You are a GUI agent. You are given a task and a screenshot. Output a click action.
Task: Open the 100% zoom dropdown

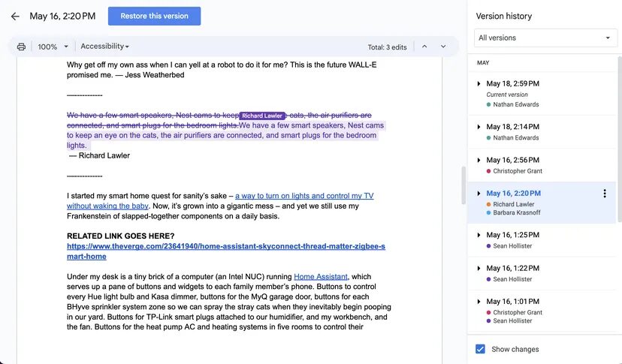[x=53, y=47]
